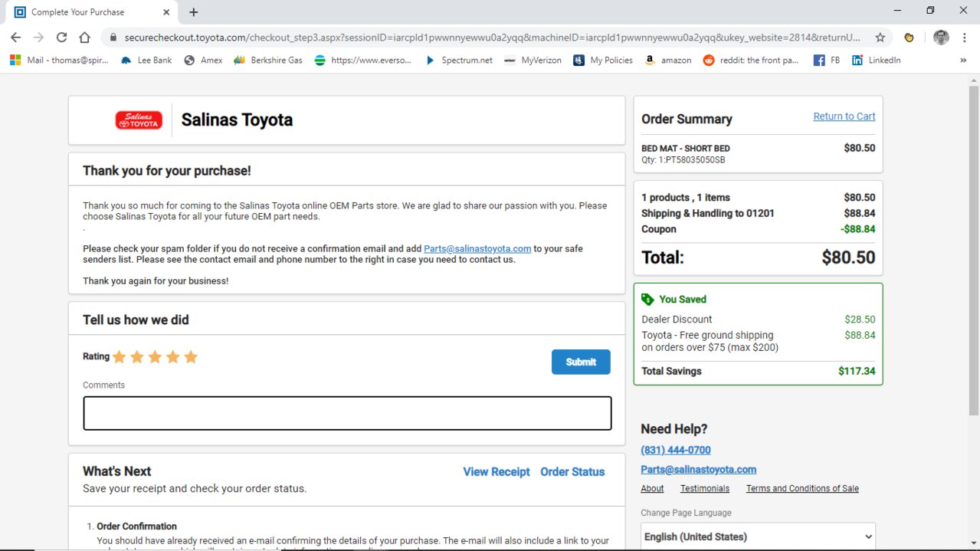Click the Total Savings $117.34 amount
Image resolution: width=980 pixels, height=551 pixels.
coord(857,371)
